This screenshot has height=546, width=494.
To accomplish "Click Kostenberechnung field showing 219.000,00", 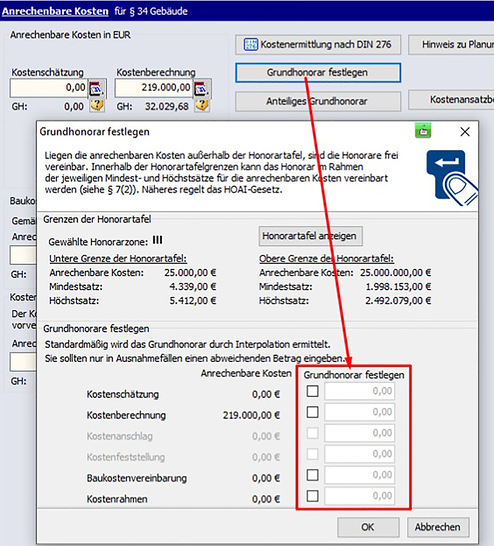I will click(x=154, y=88).
